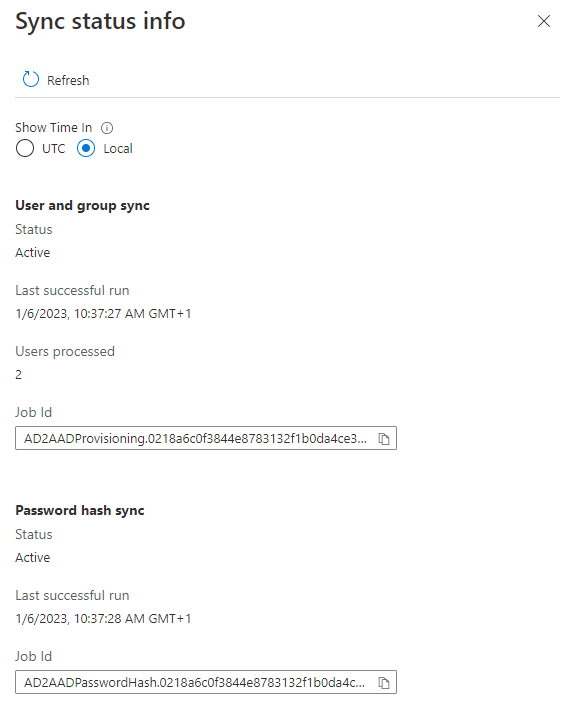Click inside the AD2AADPasswordHash Job Id field

[x=195, y=682]
